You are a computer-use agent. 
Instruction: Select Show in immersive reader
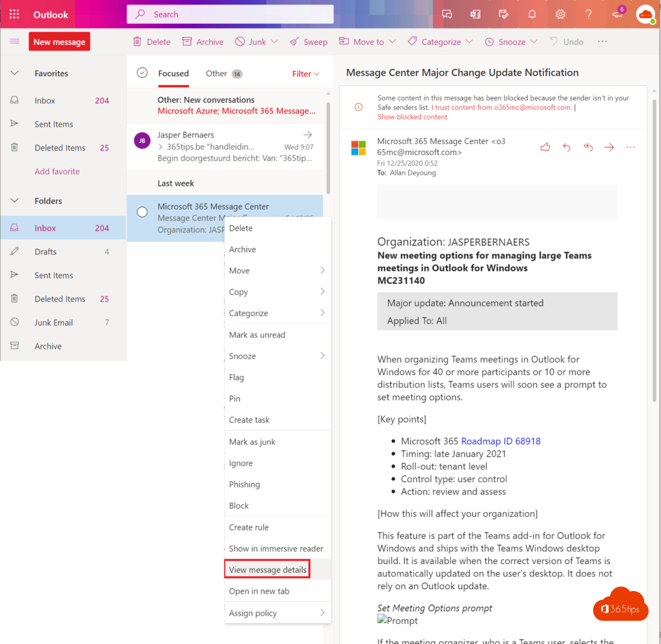278,548
